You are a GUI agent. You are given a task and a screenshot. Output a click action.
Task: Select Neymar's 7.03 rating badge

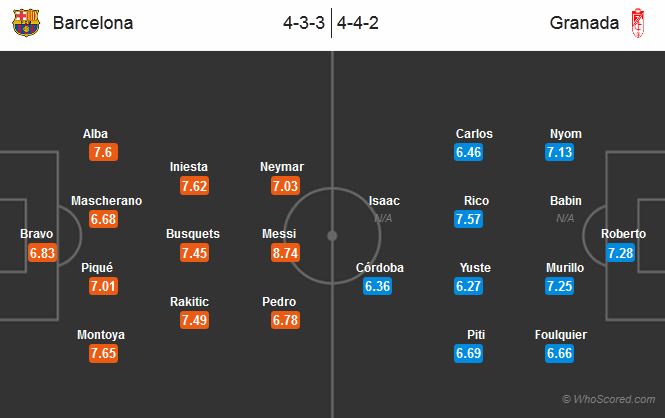pos(285,186)
